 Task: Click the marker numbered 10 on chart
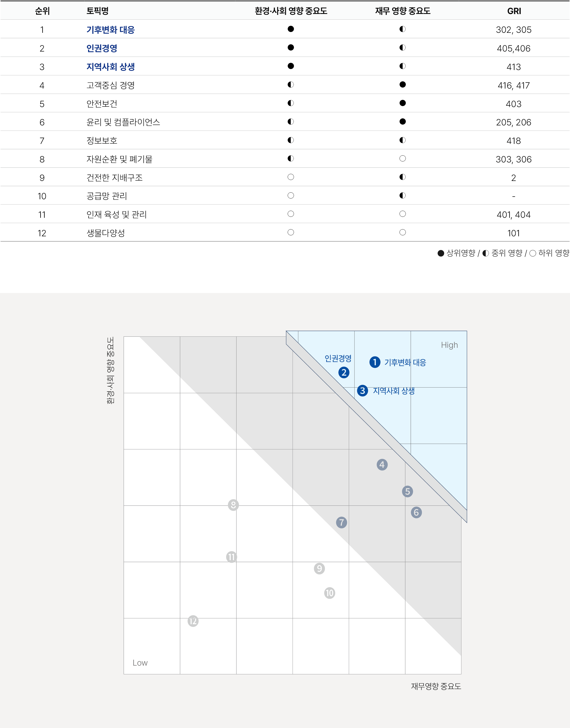[x=330, y=593]
